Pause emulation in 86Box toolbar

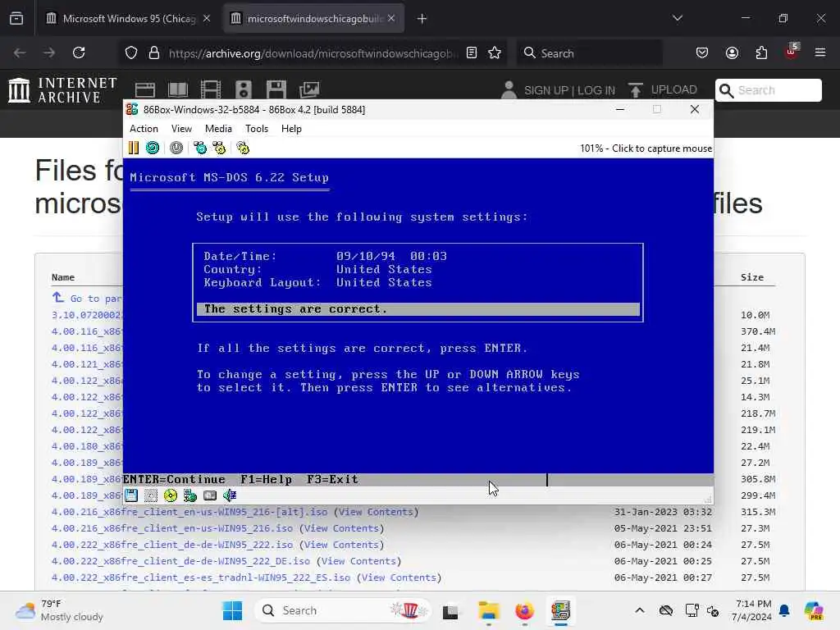(x=134, y=148)
